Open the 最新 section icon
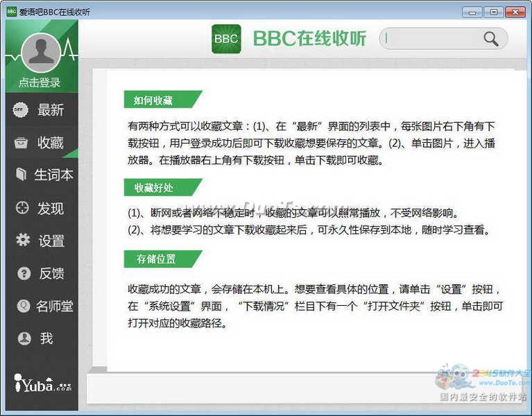 [20, 110]
